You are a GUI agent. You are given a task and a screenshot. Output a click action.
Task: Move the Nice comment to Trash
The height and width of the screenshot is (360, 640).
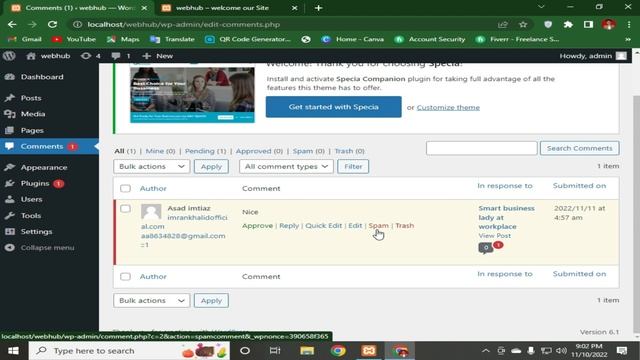tap(404, 226)
